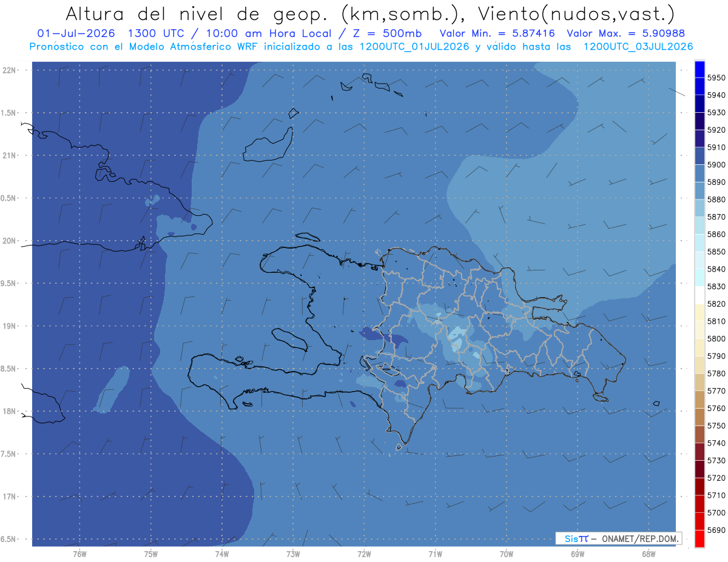Click the '68W' longitude label

pyautogui.click(x=649, y=554)
